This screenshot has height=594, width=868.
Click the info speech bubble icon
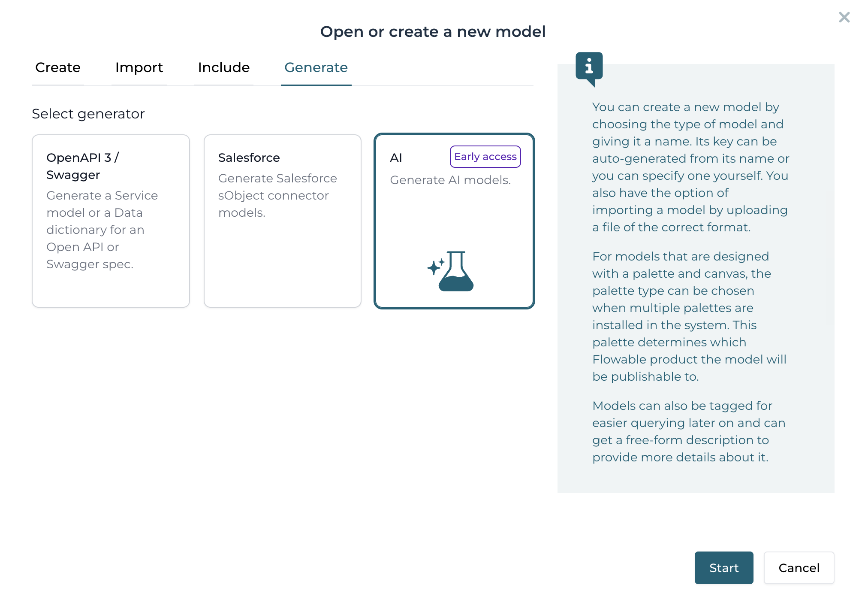pyautogui.click(x=589, y=67)
